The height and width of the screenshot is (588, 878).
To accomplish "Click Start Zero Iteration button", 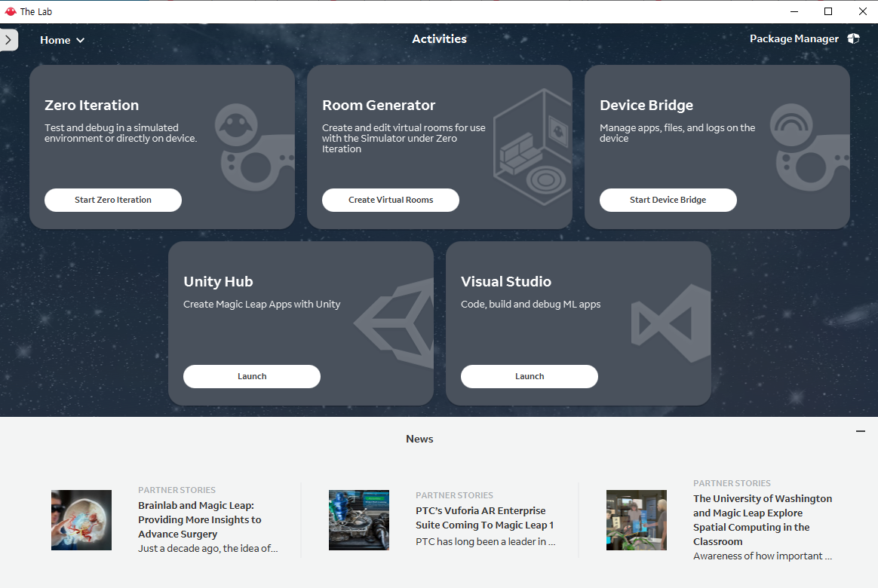I will pos(113,200).
